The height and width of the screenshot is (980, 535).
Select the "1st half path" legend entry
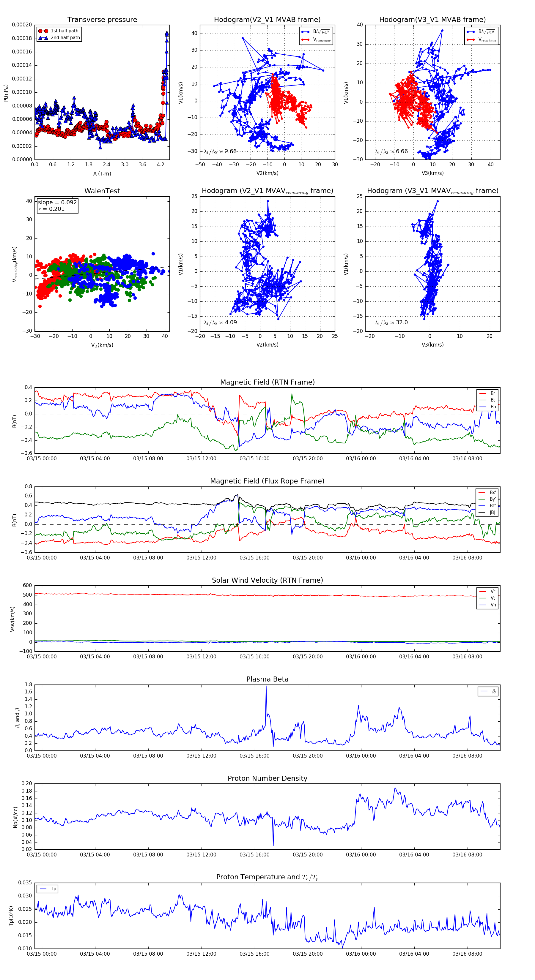[x=59, y=31]
